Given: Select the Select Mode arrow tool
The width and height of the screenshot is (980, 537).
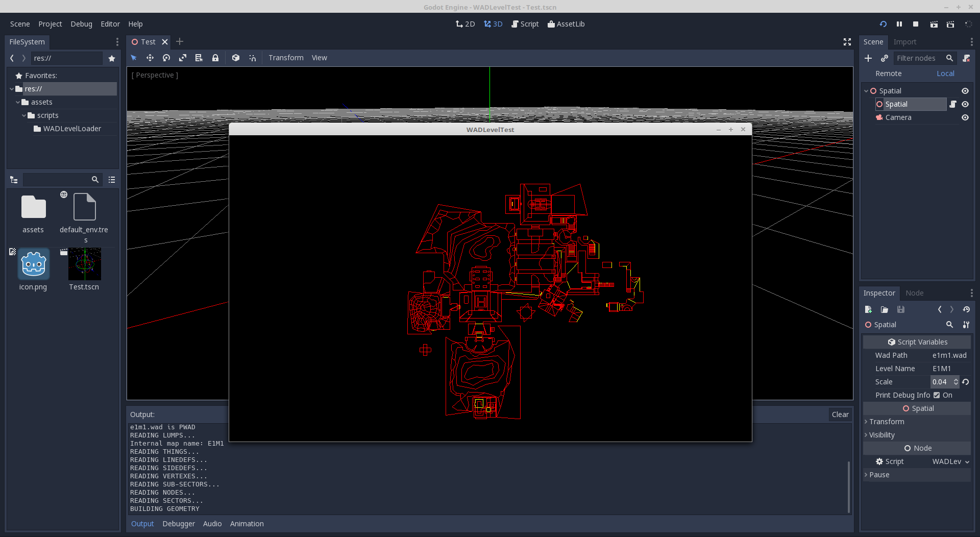Looking at the screenshot, I should (134, 58).
